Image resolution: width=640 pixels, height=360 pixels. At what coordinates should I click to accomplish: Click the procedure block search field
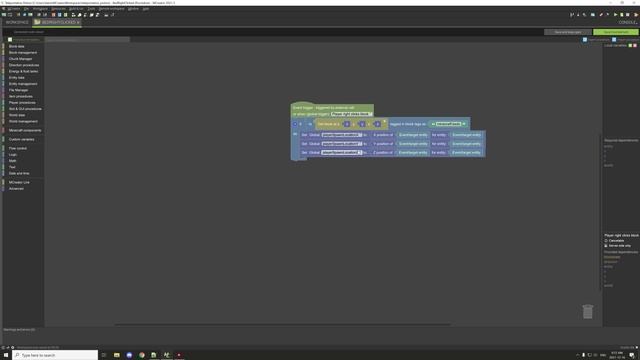coord(87,40)
